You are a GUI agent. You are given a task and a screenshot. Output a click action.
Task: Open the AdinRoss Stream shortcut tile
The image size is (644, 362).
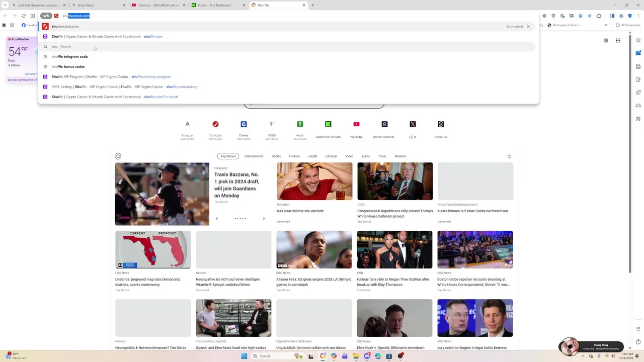click(x=328, y=129)
